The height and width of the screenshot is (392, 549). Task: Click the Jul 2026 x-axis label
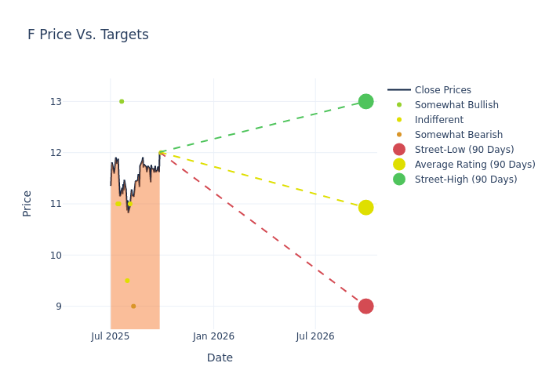[315, 336]
